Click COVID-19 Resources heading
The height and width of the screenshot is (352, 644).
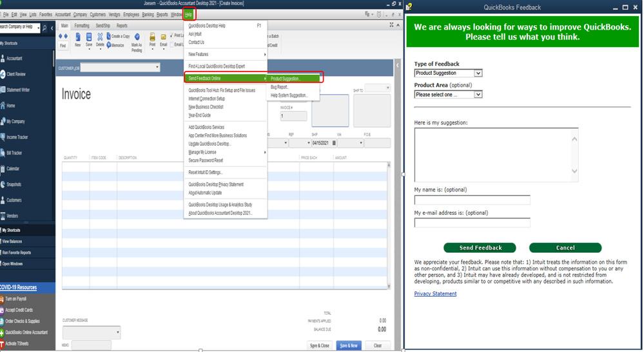(19, 288)
